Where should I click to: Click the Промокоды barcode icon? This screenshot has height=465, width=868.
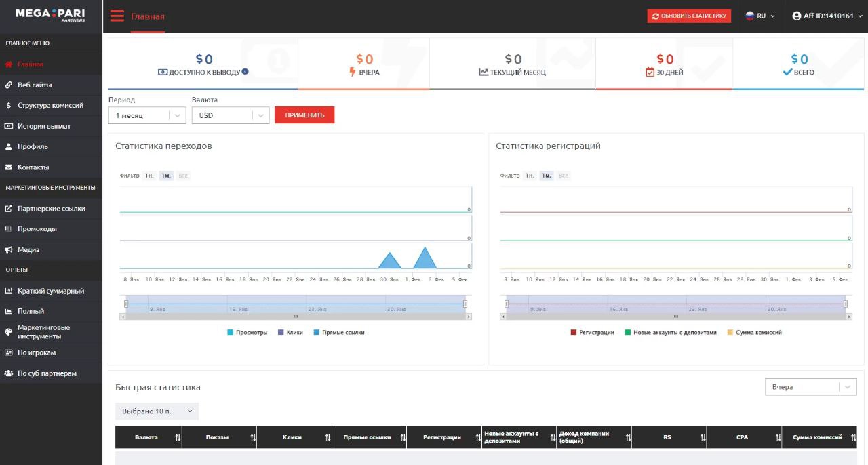9,229
